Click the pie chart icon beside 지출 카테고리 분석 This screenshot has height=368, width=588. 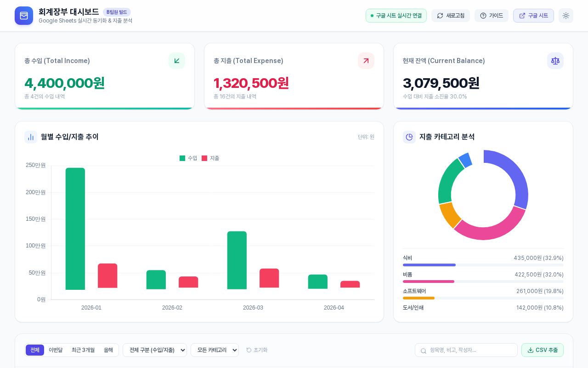(409, 137)
